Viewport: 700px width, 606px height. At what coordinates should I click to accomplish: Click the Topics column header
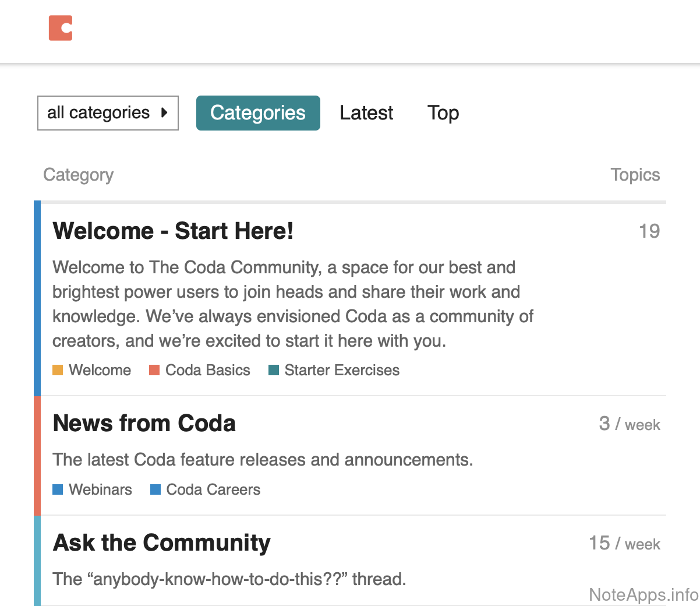[x=635, y=175]
